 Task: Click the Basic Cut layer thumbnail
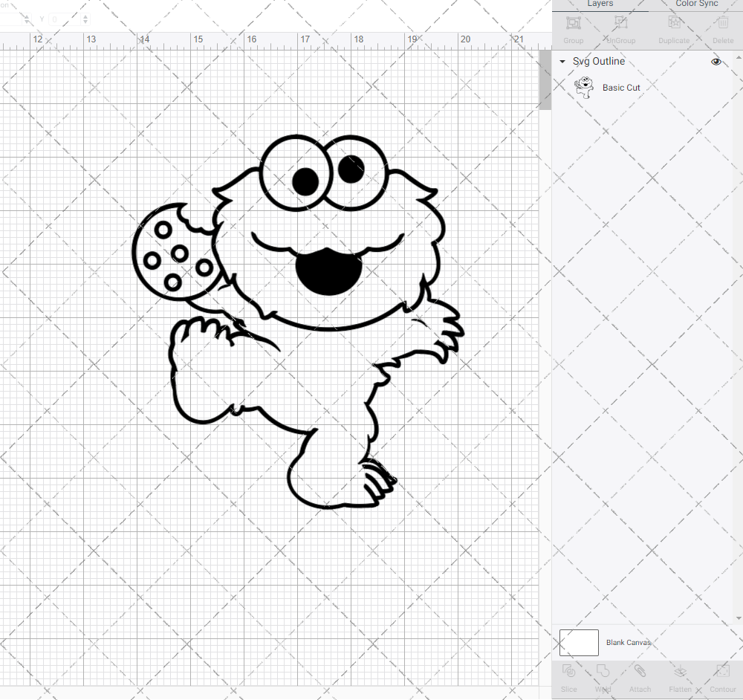pos(585,86)
